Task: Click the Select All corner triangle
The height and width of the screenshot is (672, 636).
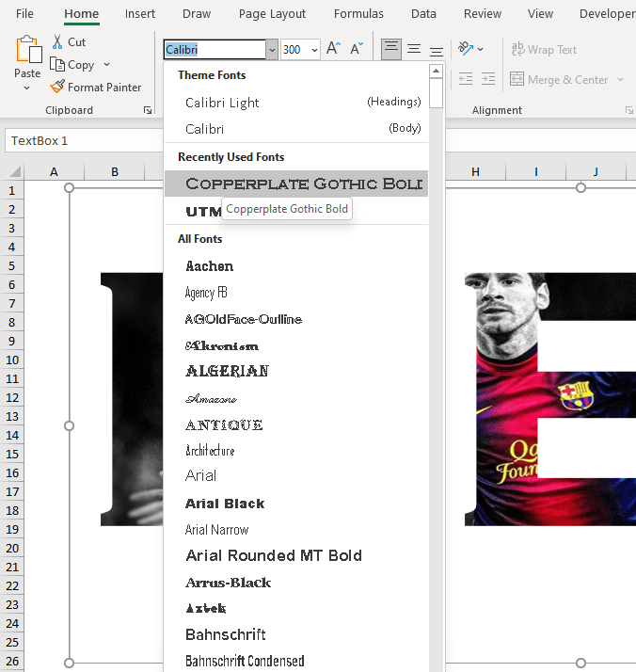Action: 14,172
